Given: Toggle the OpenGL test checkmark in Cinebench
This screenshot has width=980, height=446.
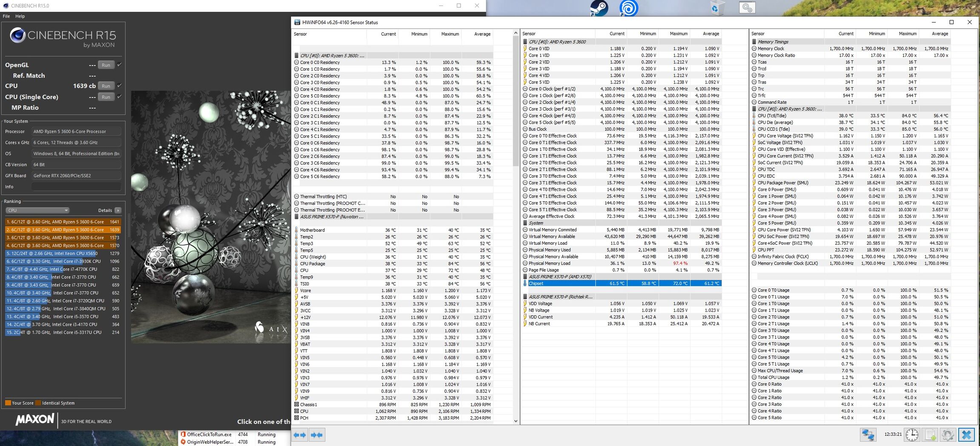Looking at the screenshot, I should (x=119, y=65).
